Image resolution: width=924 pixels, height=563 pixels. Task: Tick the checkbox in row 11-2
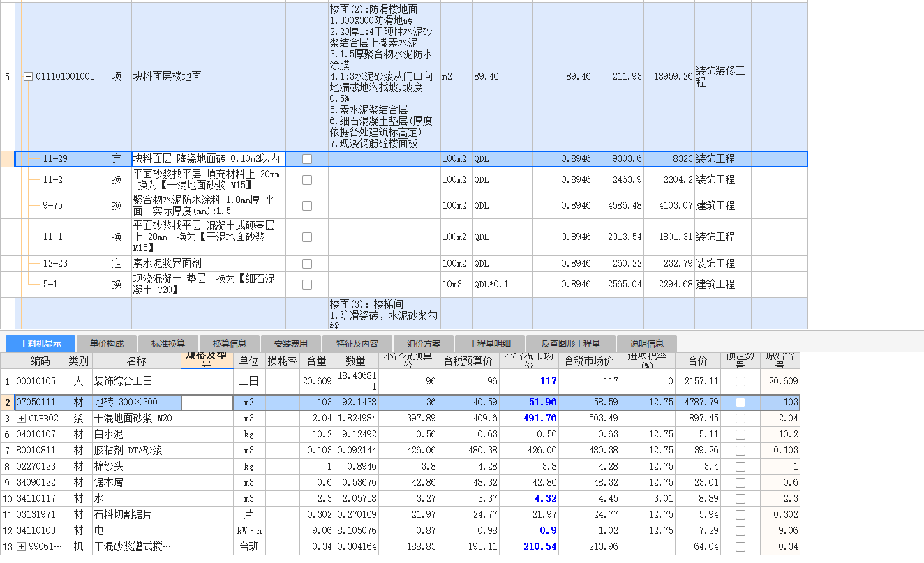click(307, 180)
